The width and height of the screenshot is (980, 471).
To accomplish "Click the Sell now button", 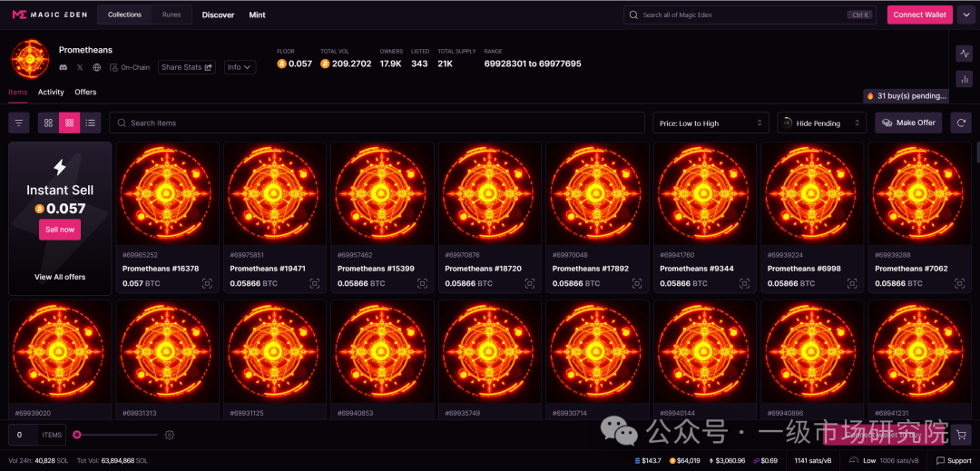I will (60, 230).
